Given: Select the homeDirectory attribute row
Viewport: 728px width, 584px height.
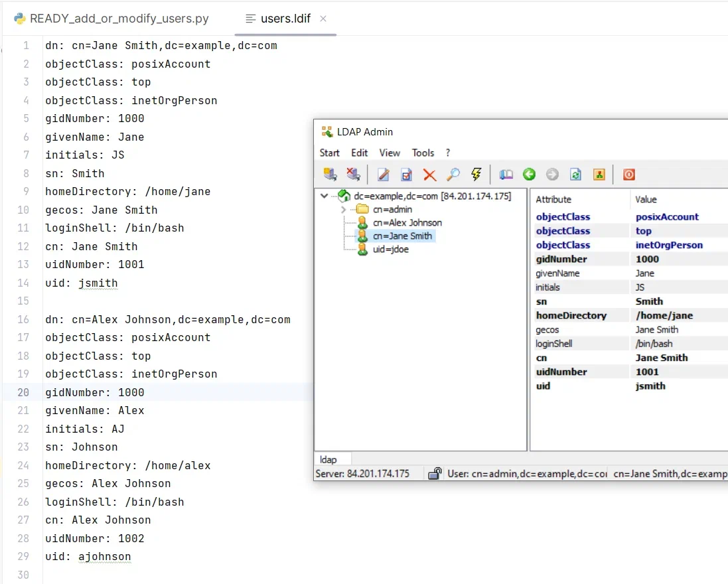Looking at the screenshot, I should 631,315.
